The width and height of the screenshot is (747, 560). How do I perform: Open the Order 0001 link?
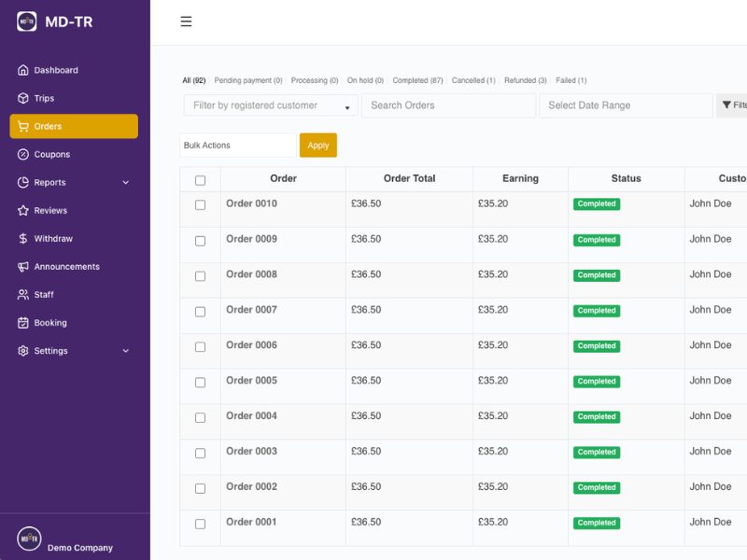tap(251, 523)
